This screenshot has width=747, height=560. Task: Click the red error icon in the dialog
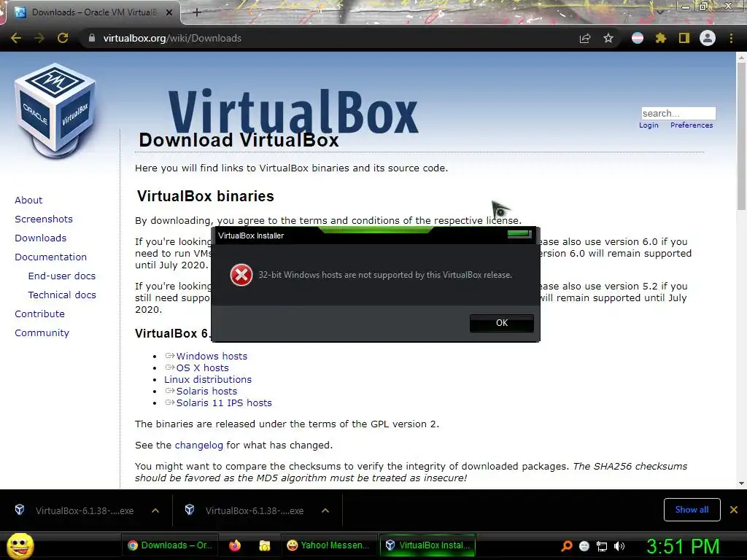(241, 275)
